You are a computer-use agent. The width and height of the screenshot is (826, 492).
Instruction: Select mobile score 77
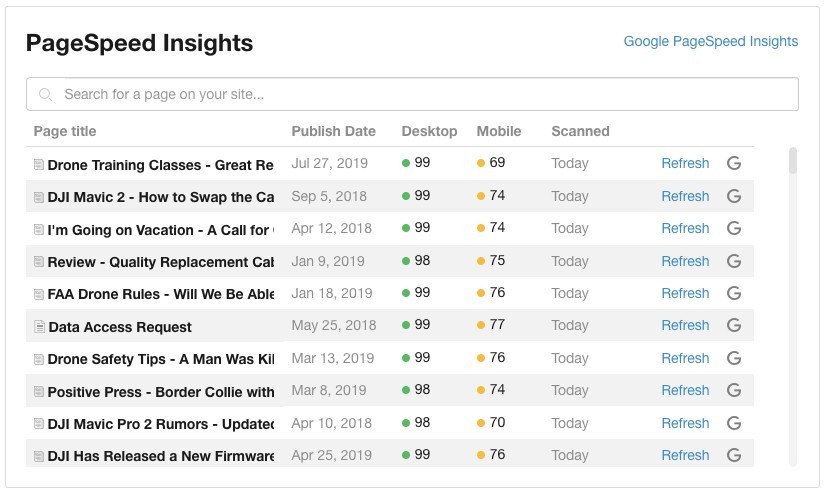[x=497, y=324]
